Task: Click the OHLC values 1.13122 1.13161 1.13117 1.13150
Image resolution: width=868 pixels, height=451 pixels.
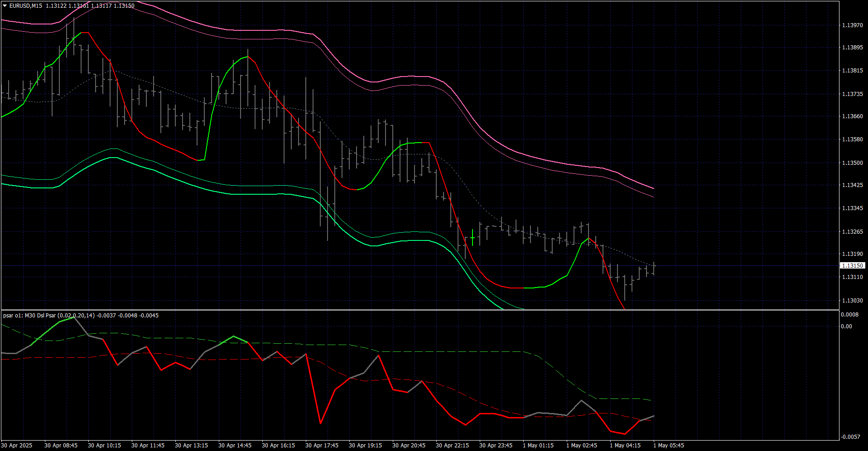Action: pyautogui.click(x=90, y=6)
